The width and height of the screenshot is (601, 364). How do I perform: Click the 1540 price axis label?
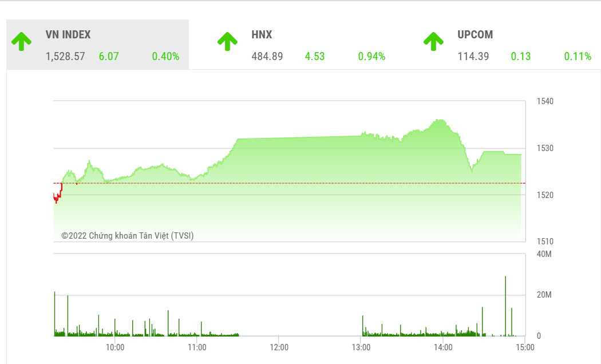(545, 101)
